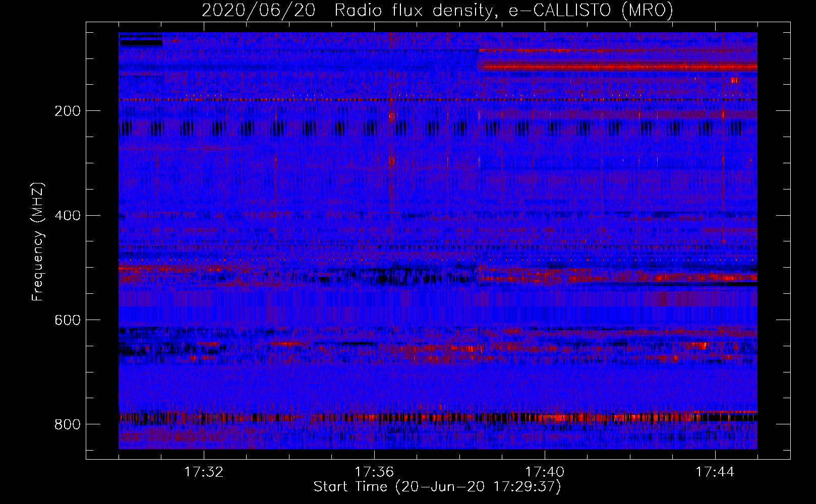This screenshot has height=504, width=816.
Task: Click the 800 frequency tick label
Action: point(68,424)
